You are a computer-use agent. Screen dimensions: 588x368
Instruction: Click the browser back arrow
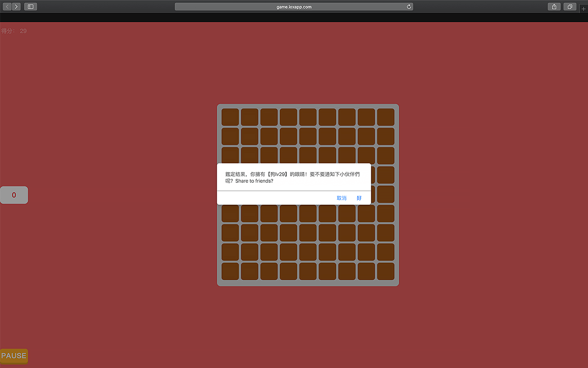pos(7,6)
